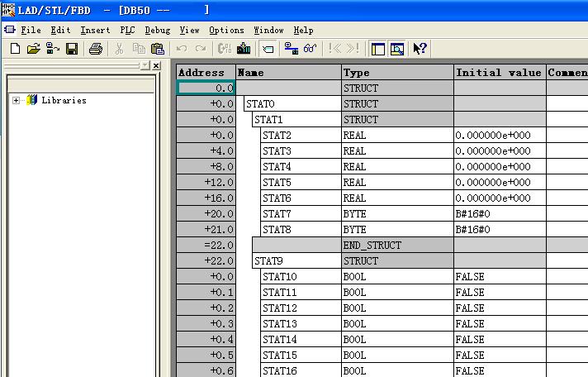Image resolution: width=588 pixels, height=377 pixels.
Task: Open the Options menu
Action: click(x=226, y=30)
